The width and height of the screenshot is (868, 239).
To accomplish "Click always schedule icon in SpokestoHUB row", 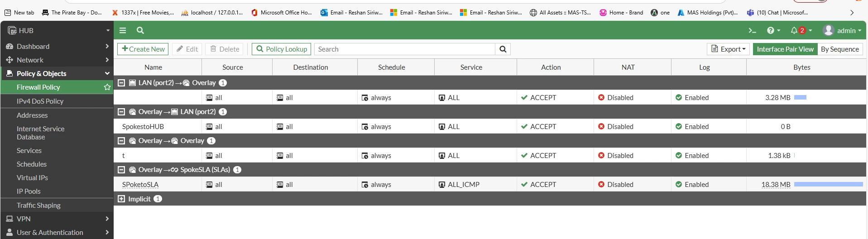I will click(364, 127).
